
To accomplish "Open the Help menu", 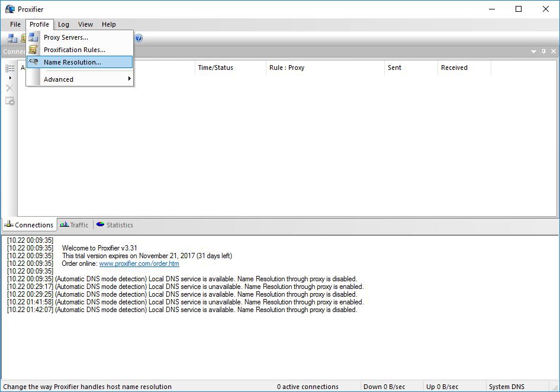I will [x=108, y=24].
